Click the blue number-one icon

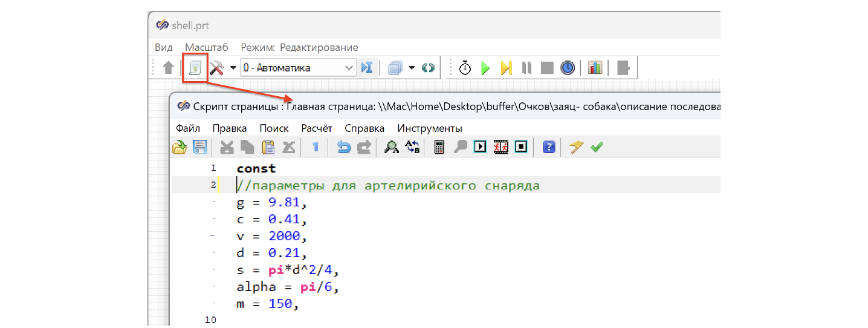[x=315, y=147]
